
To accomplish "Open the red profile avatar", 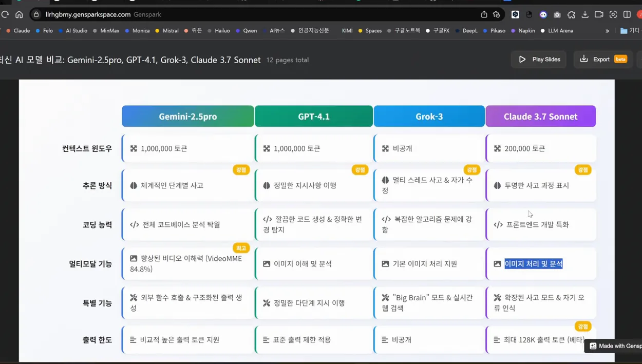I will click(x=639, y=14).
